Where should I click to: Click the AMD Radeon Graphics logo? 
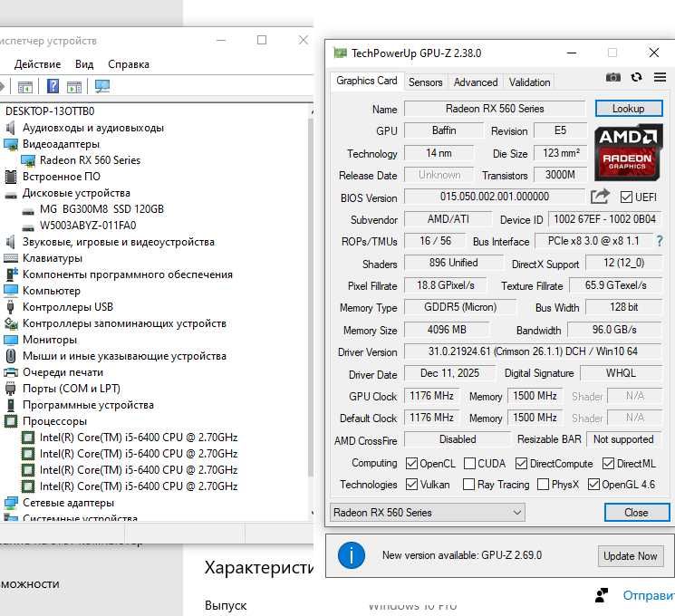[629, 152]
